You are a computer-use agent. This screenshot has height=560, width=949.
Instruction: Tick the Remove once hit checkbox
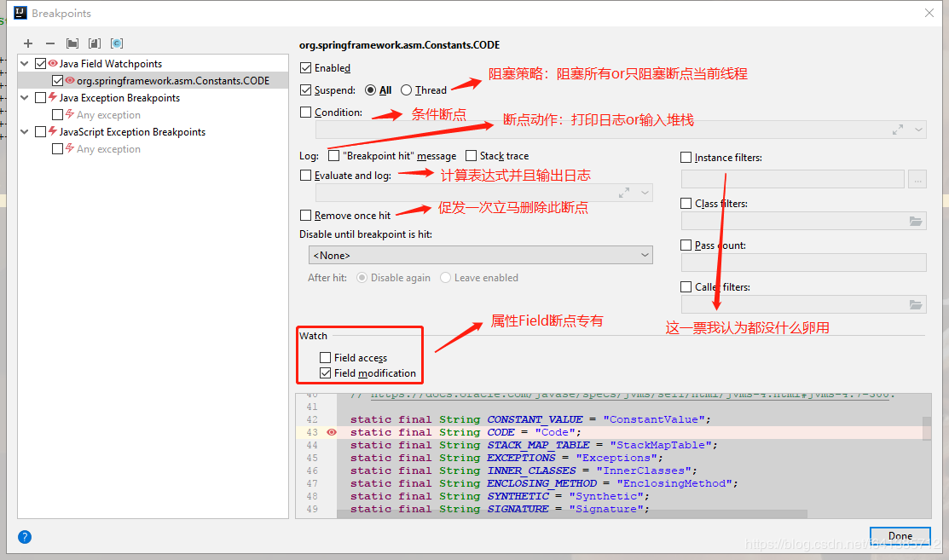coord(306,216)
